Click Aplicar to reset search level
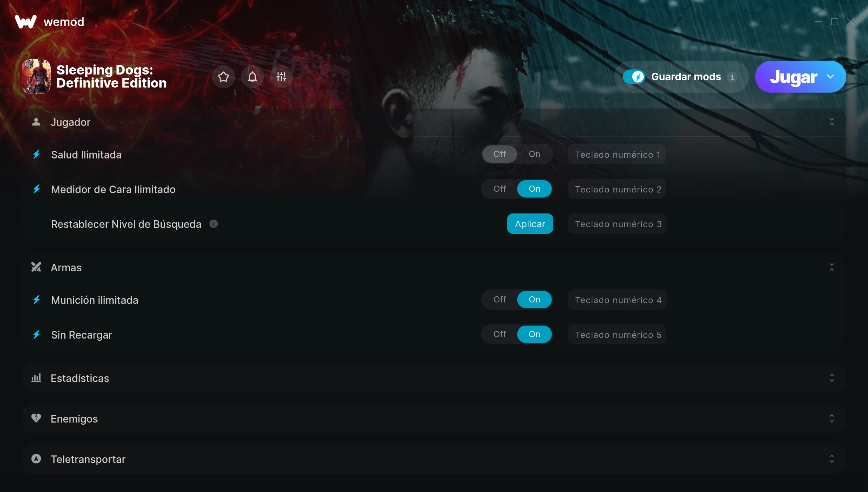This screenshot has width=868, height=492. tap(530, 224)
